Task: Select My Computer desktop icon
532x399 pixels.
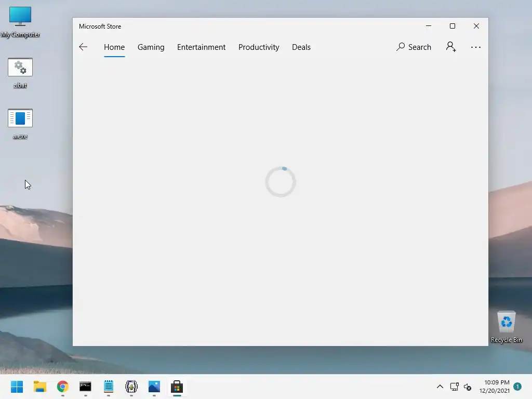Action: [20, 22]
